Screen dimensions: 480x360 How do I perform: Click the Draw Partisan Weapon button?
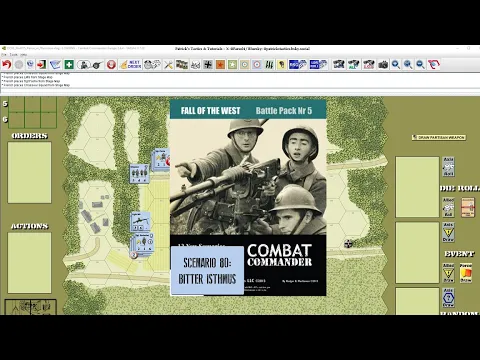pos(439,137)
